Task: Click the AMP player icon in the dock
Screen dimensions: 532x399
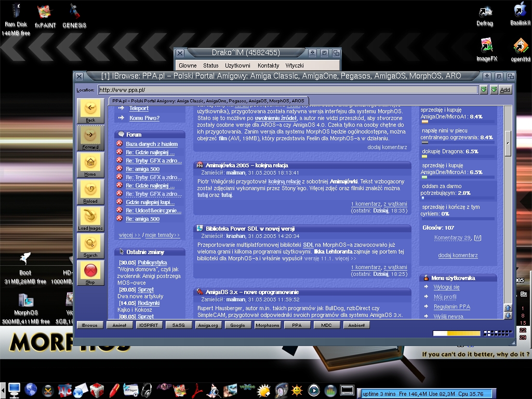Action: (164, 387)
